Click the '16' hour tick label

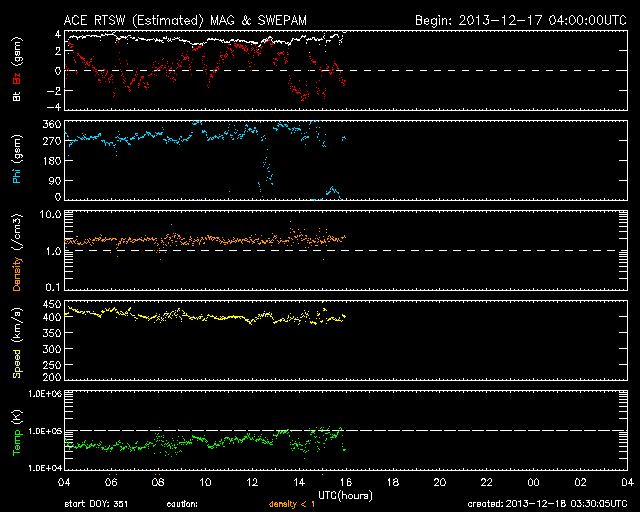point(346,483)
